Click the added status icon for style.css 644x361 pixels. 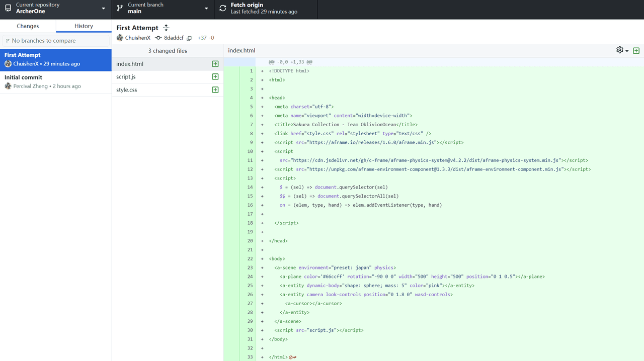point(215,90)
